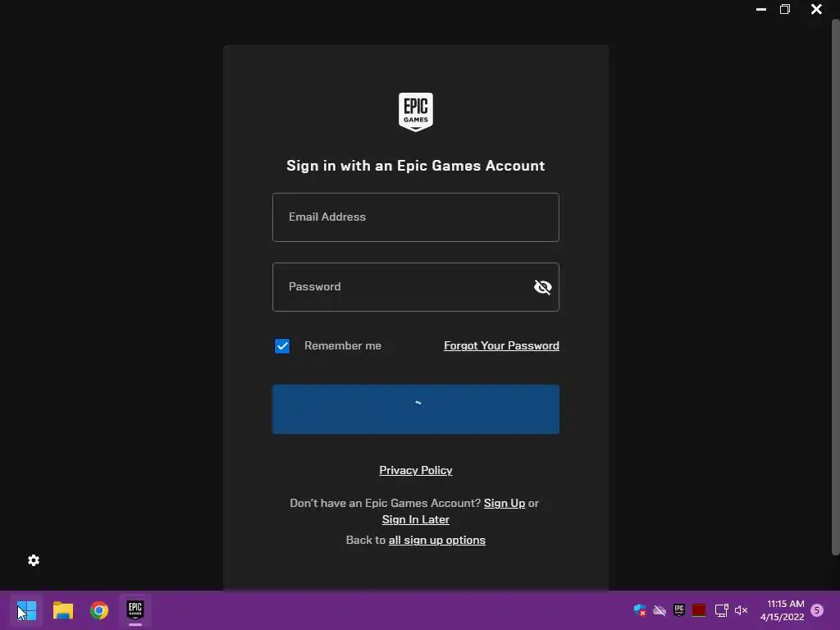Screen dimensions: 840x630
Task: Click the OneDrive cloud tray icon
Action: coord(660,610)
